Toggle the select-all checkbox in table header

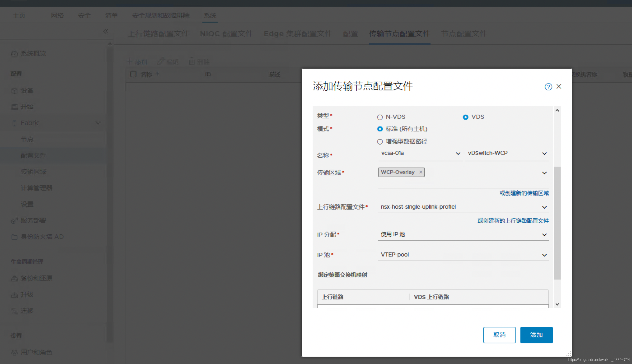point(133,74)
